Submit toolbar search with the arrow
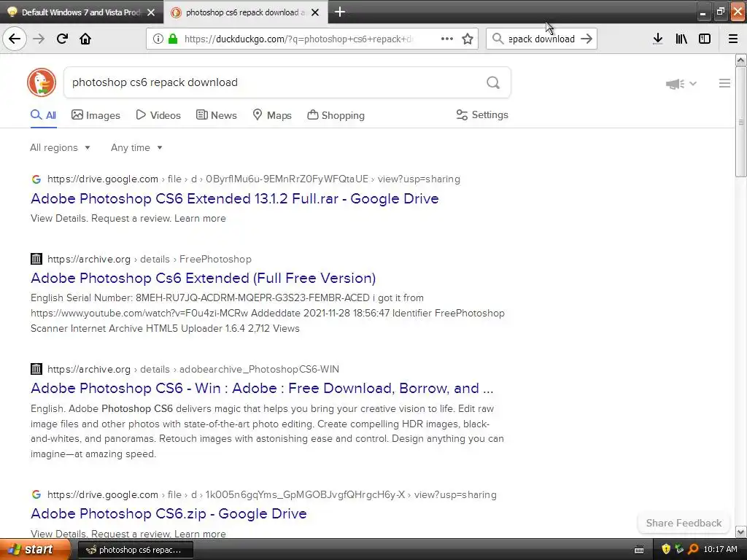This screenshot has height=560, width=747. pyautogui.click(x=587, y=39)
